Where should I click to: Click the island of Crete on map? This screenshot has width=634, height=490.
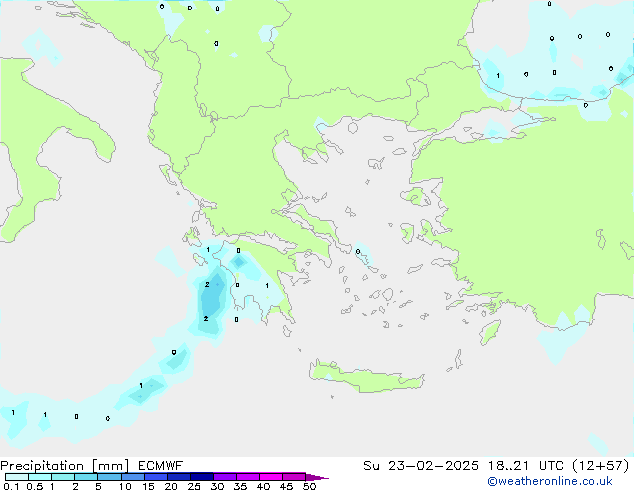(366, 377)
